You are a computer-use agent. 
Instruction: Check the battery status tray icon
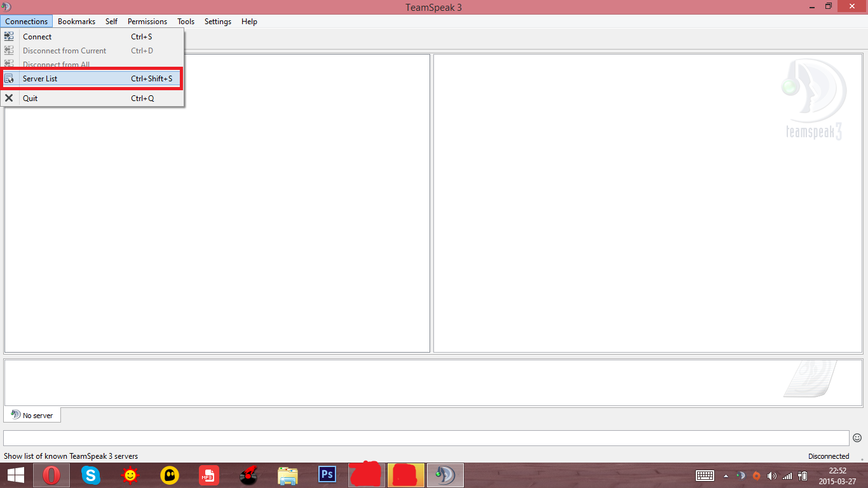803,475
